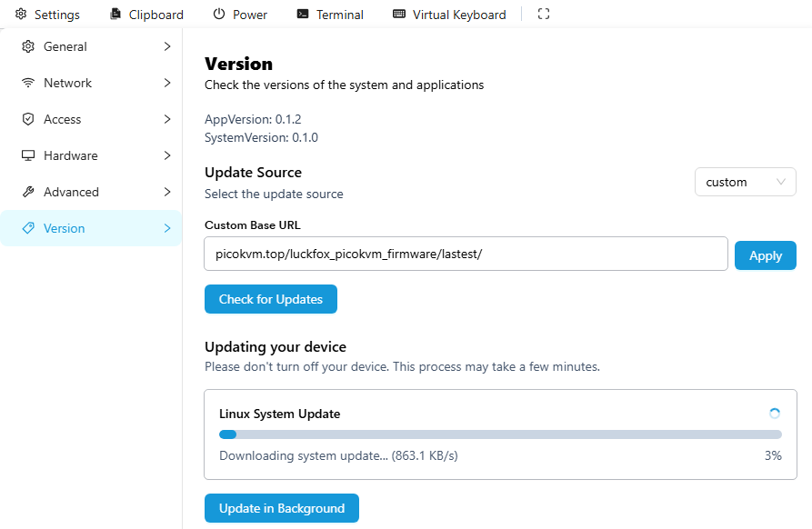Expand the Hardware section chevron
This screenshot has width=812, height=529.
point(167,155)
